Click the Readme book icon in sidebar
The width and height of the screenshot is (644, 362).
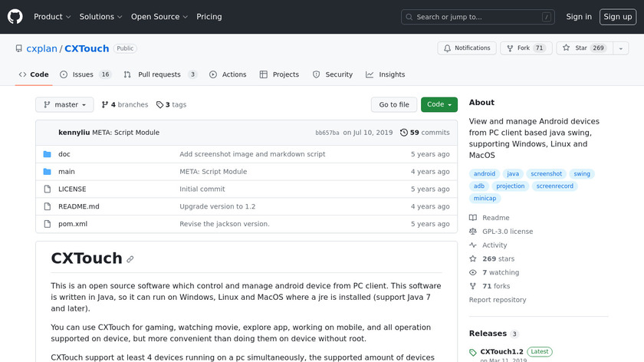[x=473, y=218]
